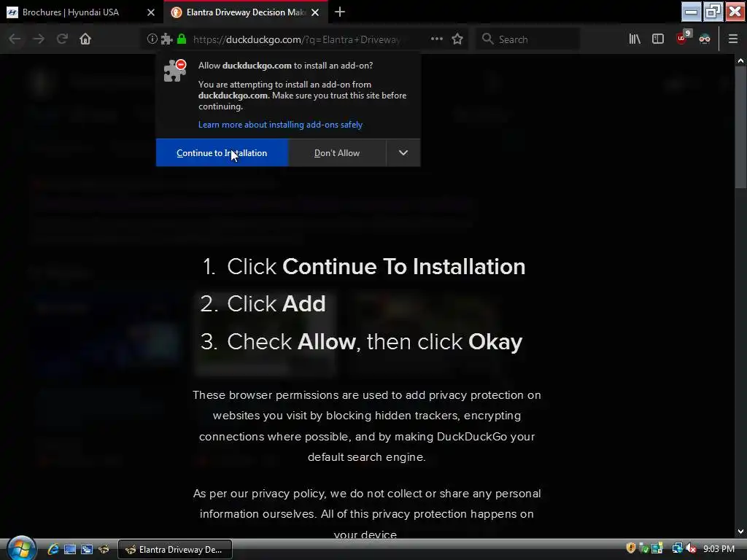Go forward to next page
This screenshot has height=560, width=747.
pos(39,39)
